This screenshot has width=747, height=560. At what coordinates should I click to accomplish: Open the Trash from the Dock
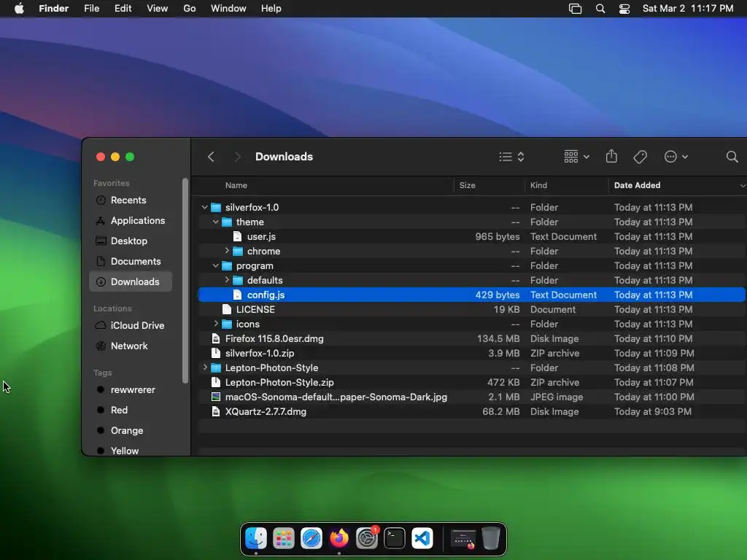pyautogui.click(x=490, y=538)
